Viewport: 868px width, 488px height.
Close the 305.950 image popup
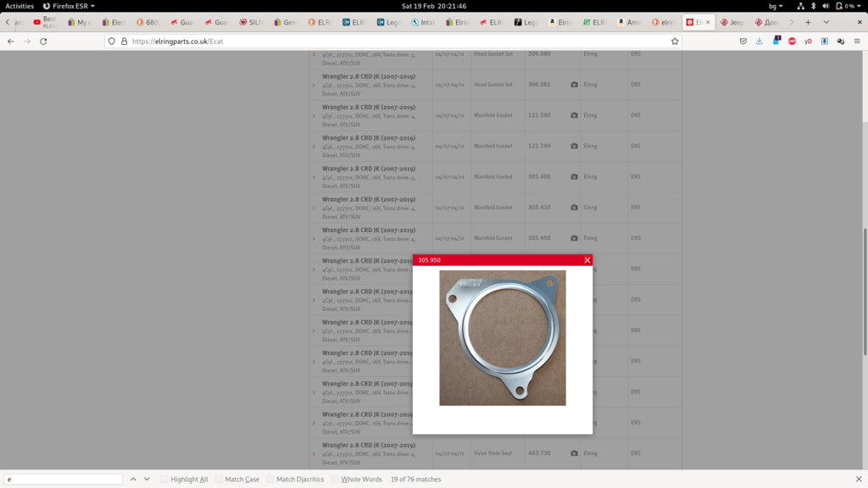pos(587,260)
